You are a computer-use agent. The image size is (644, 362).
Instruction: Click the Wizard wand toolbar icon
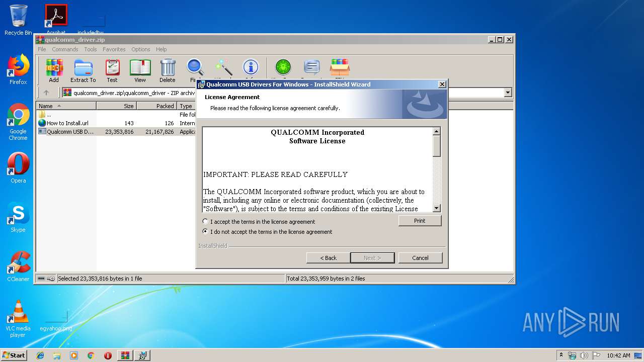(223, 68)
